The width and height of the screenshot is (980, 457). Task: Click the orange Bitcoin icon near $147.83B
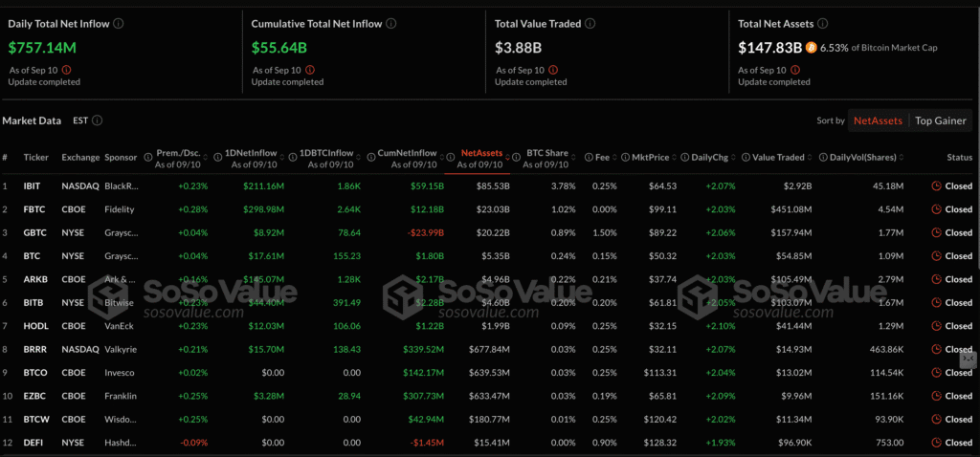tap(812, 47)
